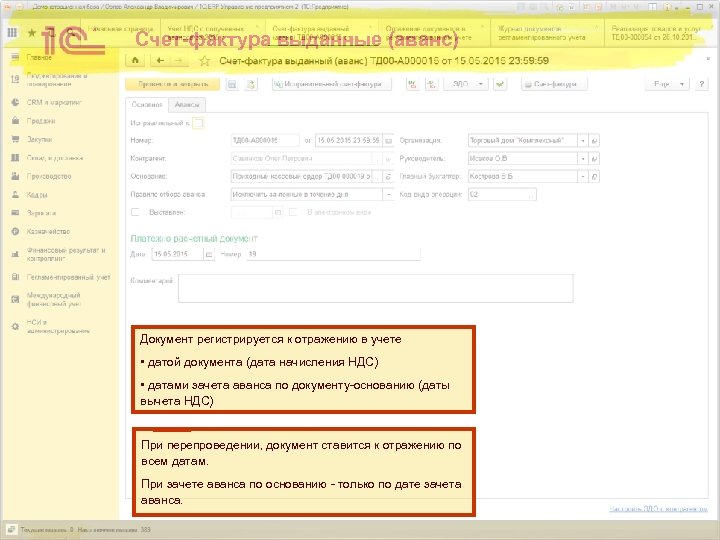
Task: Open CRM и маркетинг section
Action: coord(54,102)
